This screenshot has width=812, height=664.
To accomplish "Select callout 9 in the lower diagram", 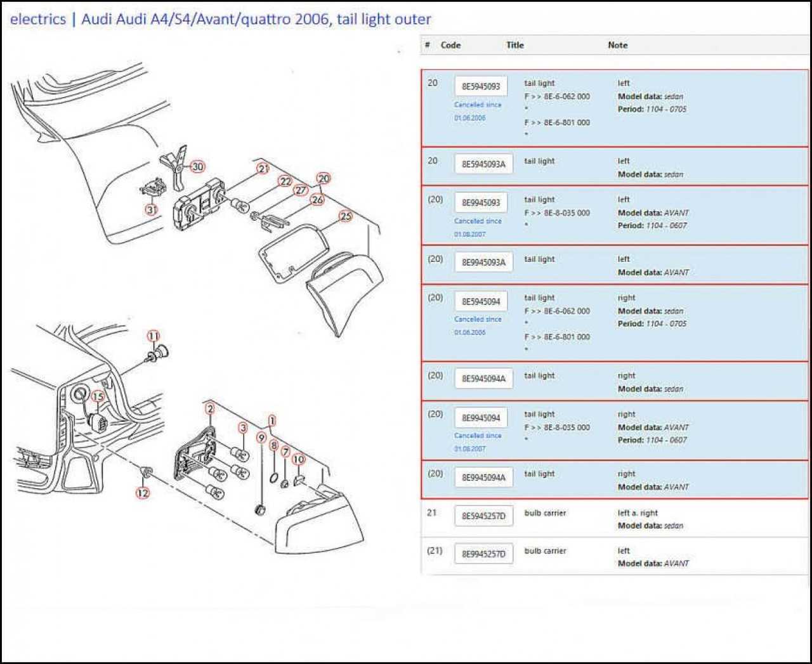I will [x=261, y=438].
